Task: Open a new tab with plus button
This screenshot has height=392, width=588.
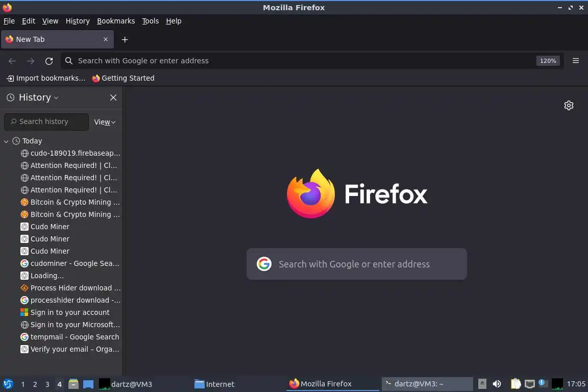Action: (125, 39)
